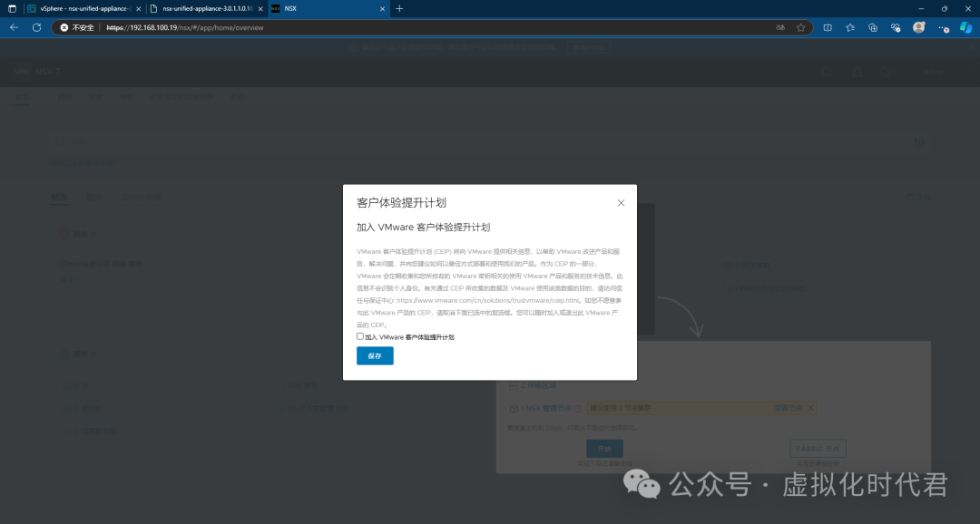This screenshot has width=980, height=524.
Task: Open the browser profile avatar
Action: coord(918,27)
